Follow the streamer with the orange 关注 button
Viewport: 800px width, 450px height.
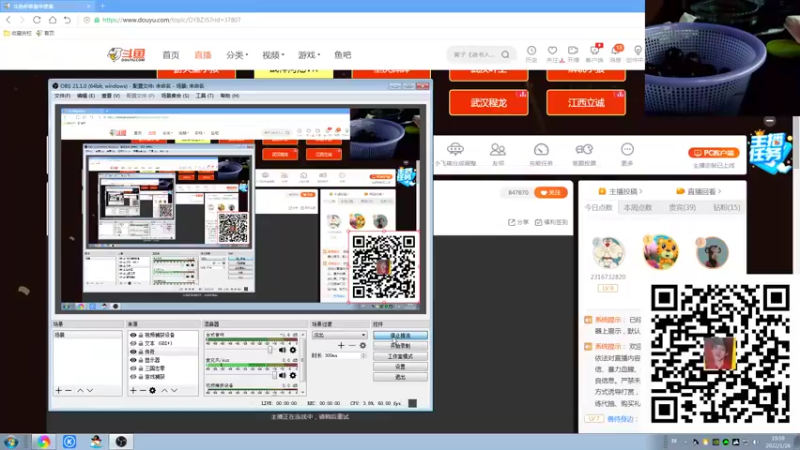click(x=551, y=192)
